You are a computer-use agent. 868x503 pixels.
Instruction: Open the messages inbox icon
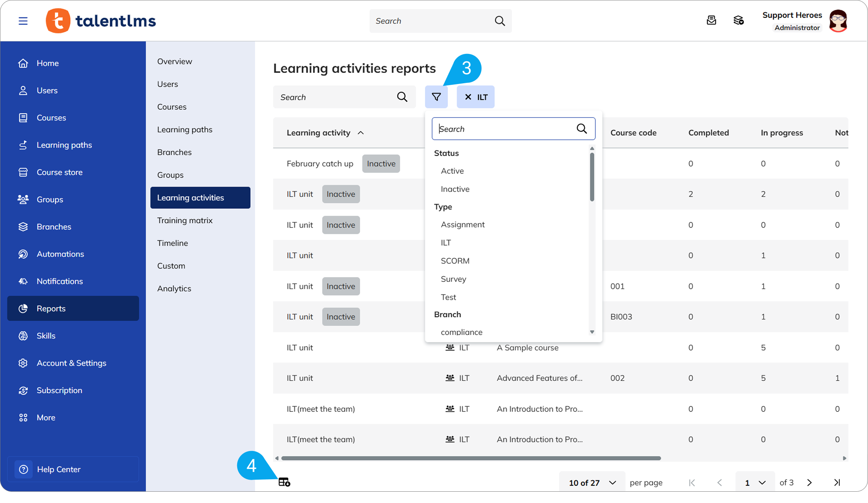[711, 20]
